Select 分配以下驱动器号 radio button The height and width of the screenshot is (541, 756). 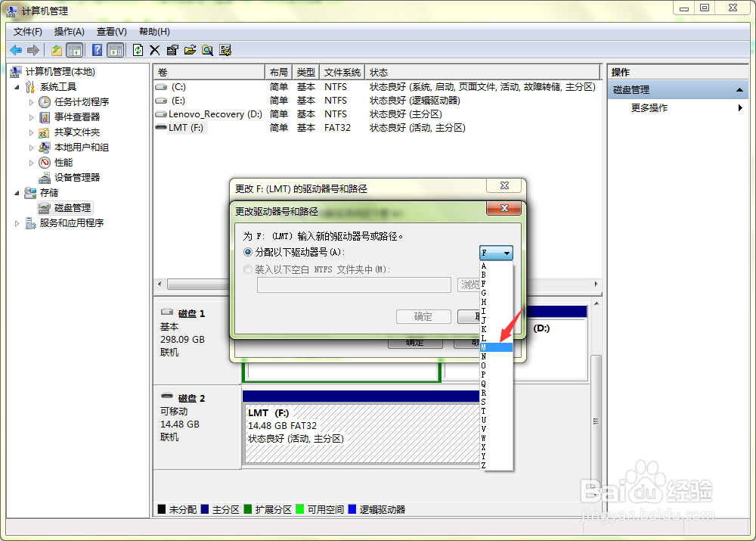click(x=248, y=252)
